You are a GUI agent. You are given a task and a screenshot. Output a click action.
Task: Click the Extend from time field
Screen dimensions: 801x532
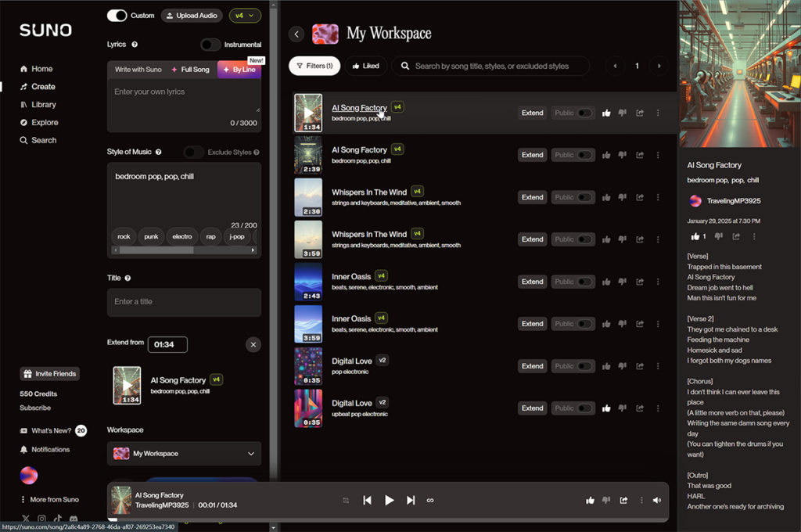[x=167, y=344]
